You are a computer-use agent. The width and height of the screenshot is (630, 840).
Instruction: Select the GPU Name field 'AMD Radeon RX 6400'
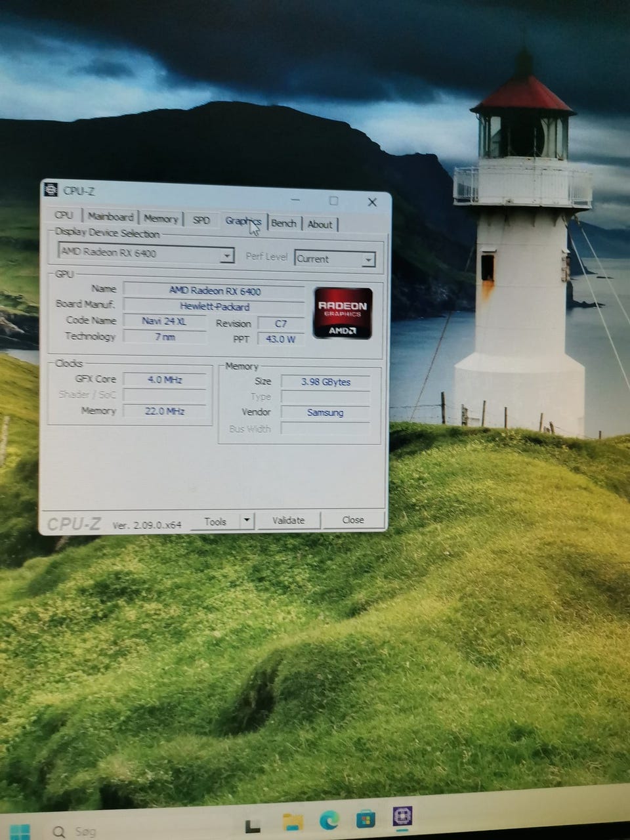[x=214, y=291]
